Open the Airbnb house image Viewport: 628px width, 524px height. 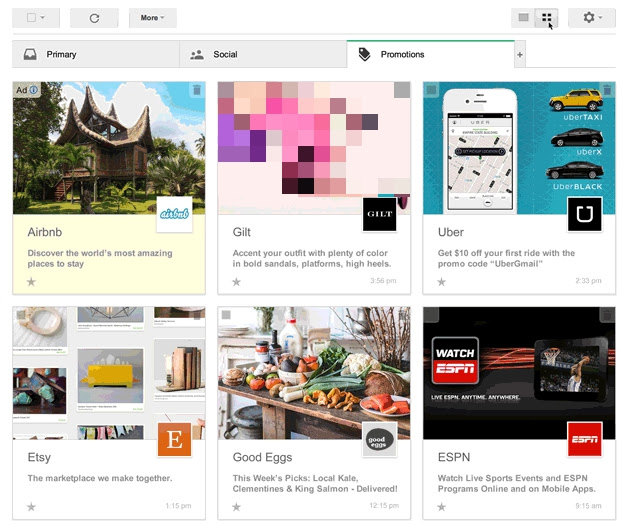109,148
